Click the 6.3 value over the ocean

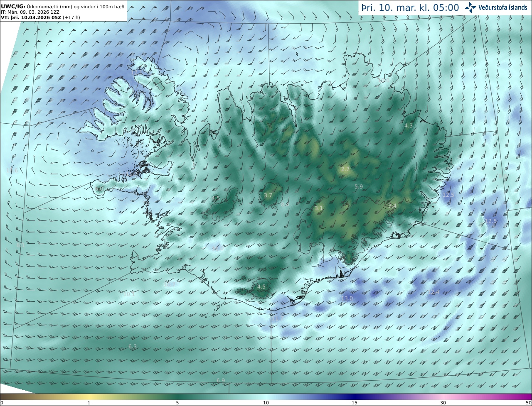tap(132, 346)
